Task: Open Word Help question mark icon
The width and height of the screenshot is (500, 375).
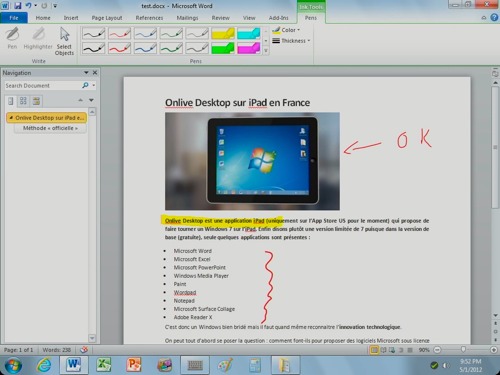Action: click(x=494, y=18)
